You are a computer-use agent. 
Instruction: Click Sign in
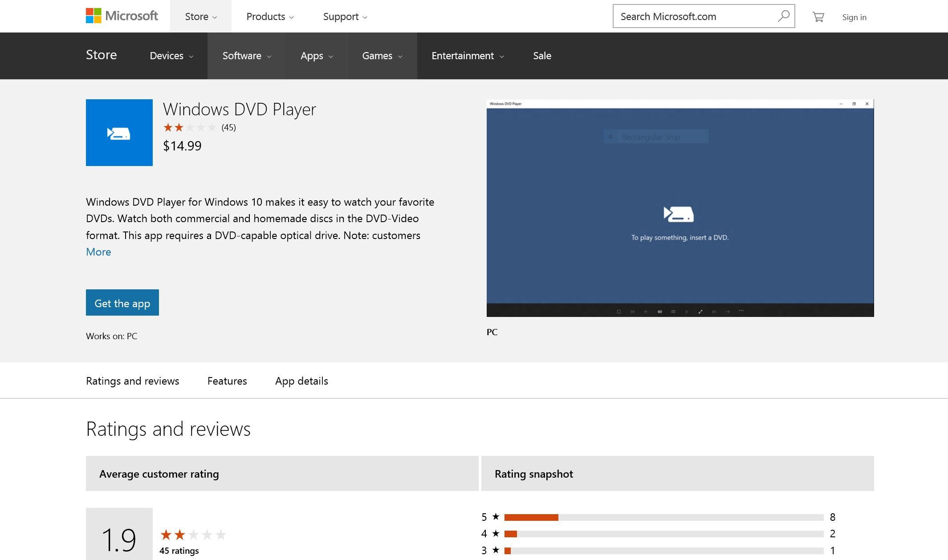854,17
